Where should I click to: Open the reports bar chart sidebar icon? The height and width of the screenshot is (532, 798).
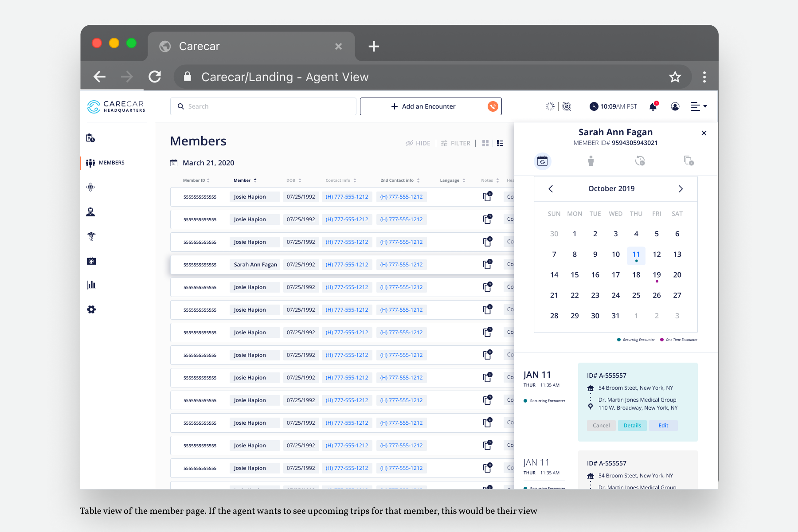click(x=91, y=285)
